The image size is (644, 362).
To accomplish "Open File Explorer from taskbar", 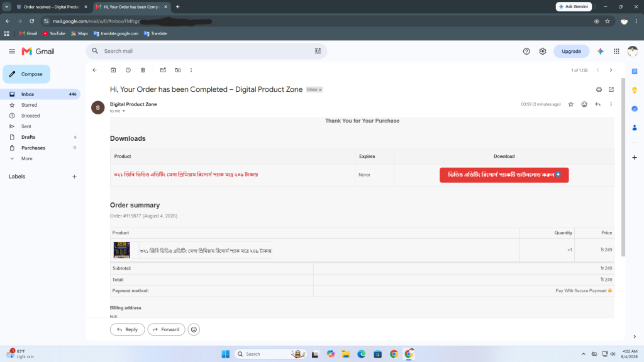I will [x=346, y=354].
